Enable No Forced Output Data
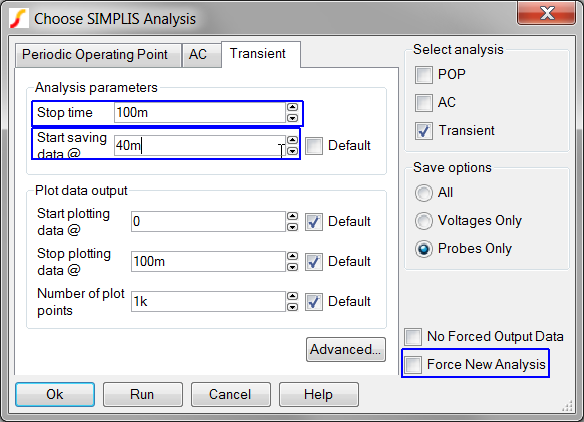This screenshot has width=584, height=422. [413, 336]
